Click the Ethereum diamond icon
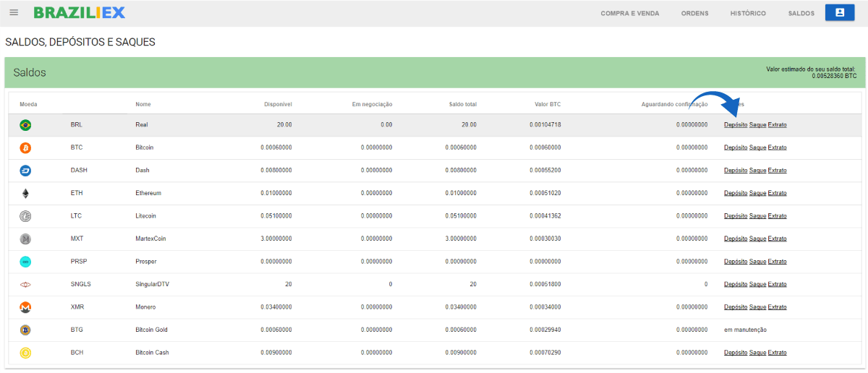Image resolution: width=868 pixels, height=373 pixels. click(25, 193)
